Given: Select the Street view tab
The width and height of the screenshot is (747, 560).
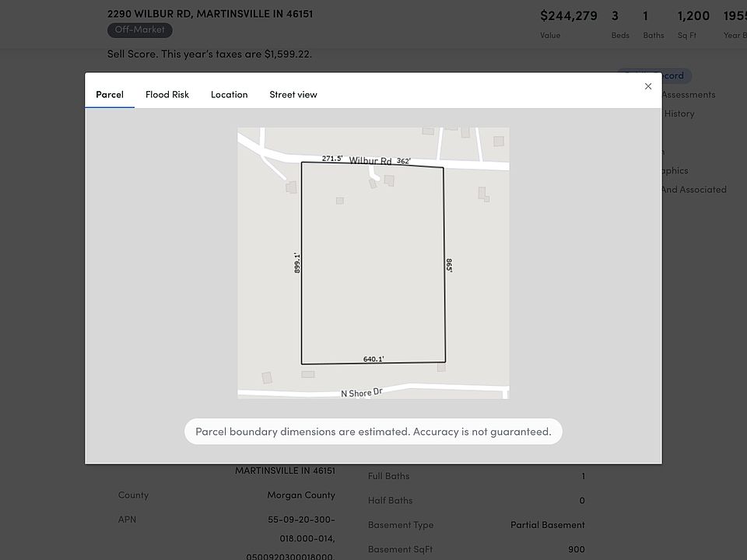Looking at the screenshot, I should coord(293,94).
